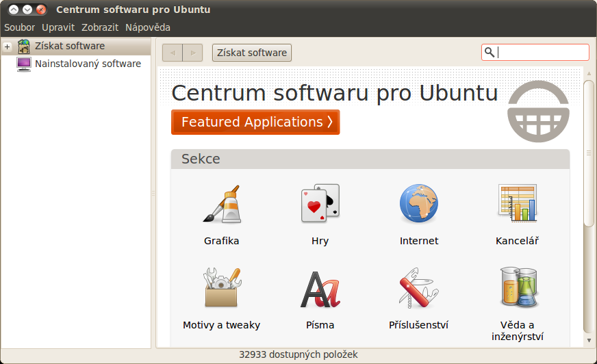This screenshot has height=364, width=597.
Task: Open the Soubor menu
Action: click(x=19, y=27)
